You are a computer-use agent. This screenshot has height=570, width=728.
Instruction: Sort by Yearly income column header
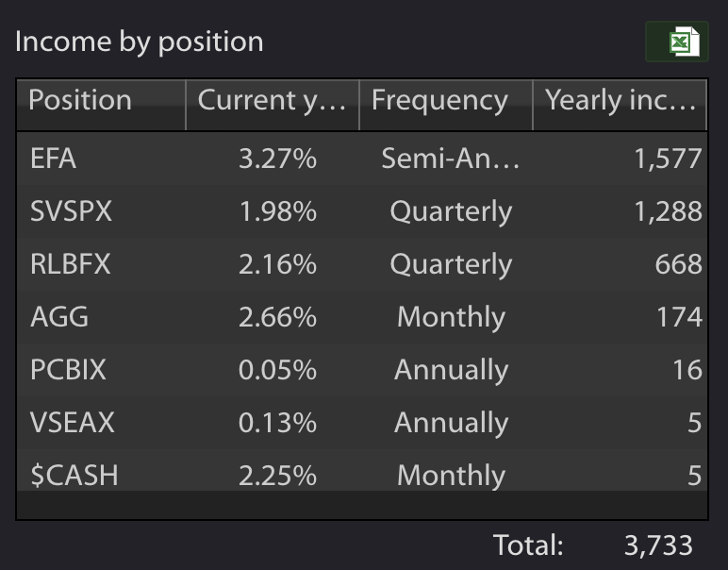(x=620, y=105)
